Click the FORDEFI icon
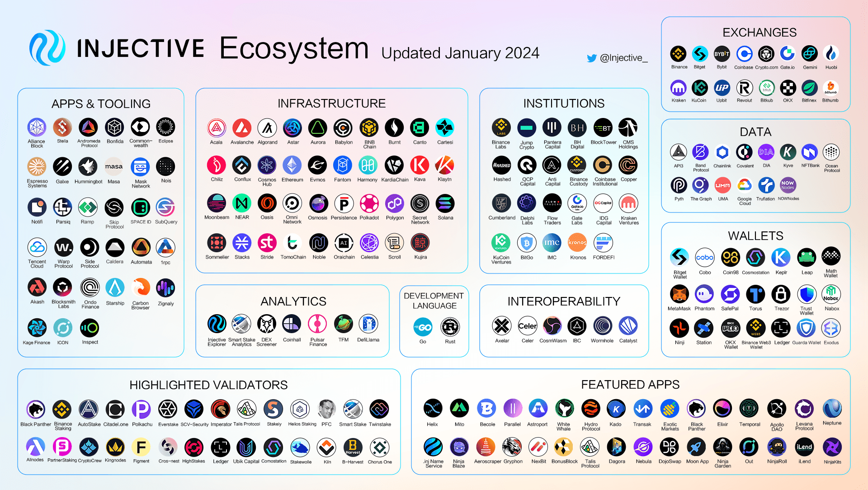Screen dimensions: 868x490 603,243
